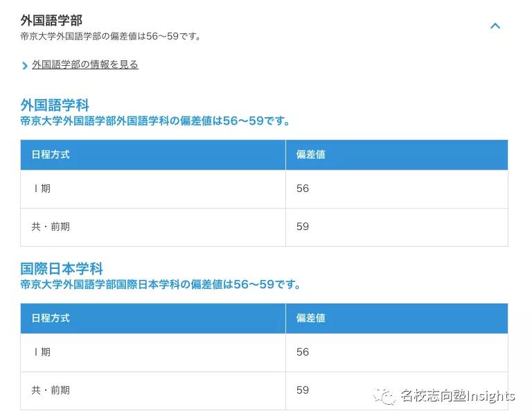Click value 56 in 国際日本学科 table
This screenshot has width=532, height=420.
pyautogui.click(x=303, y=352)
